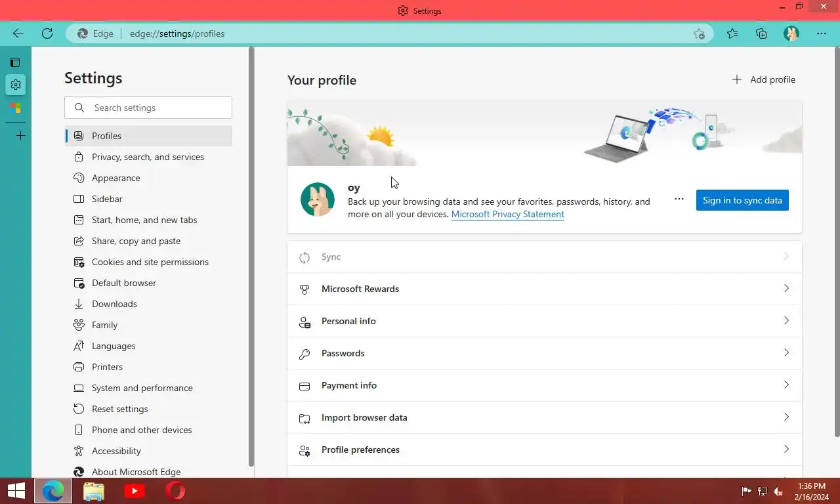Open Sidebar settings
This screenshot has height=504, width=840.
tap(148, 199)
